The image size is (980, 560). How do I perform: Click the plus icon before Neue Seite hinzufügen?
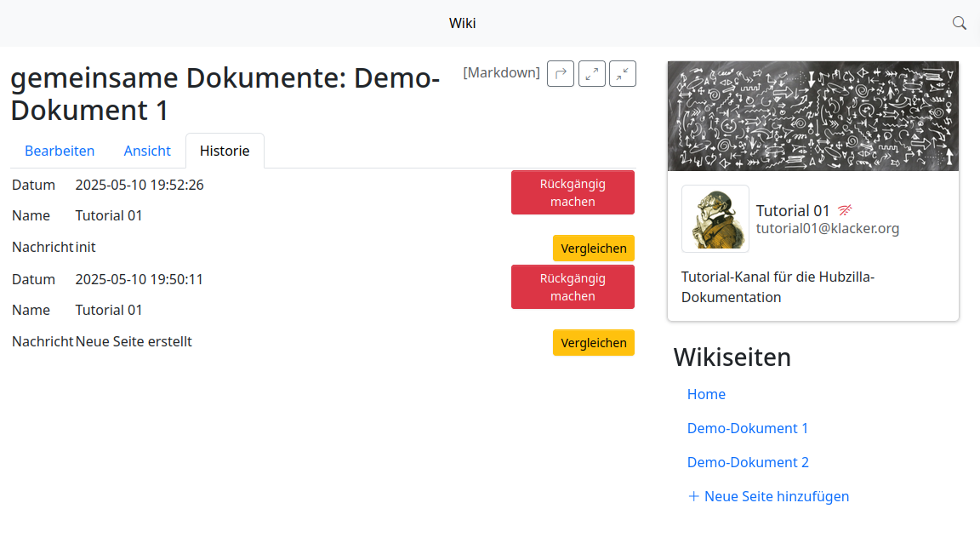(693, 496)
